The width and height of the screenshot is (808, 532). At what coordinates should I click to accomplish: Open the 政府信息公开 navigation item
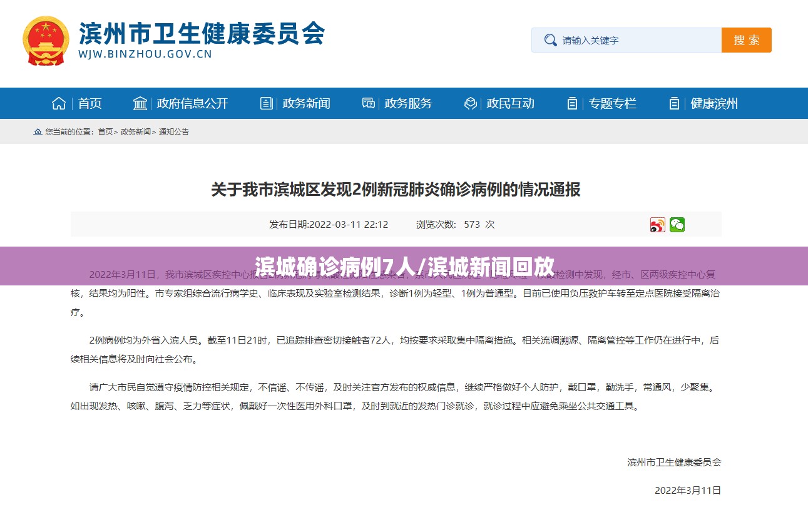click(x=180, y=103)
